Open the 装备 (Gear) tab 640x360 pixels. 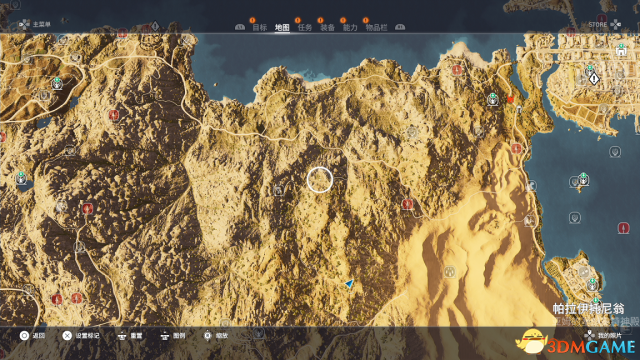pos(327,27)
